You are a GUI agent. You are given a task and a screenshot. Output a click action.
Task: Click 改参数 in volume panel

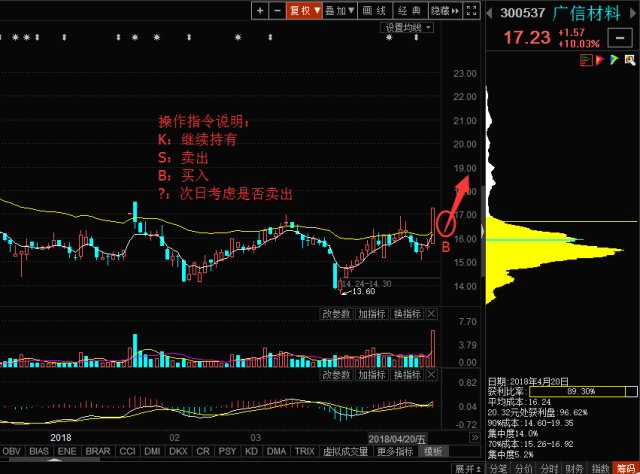point(337,314)
